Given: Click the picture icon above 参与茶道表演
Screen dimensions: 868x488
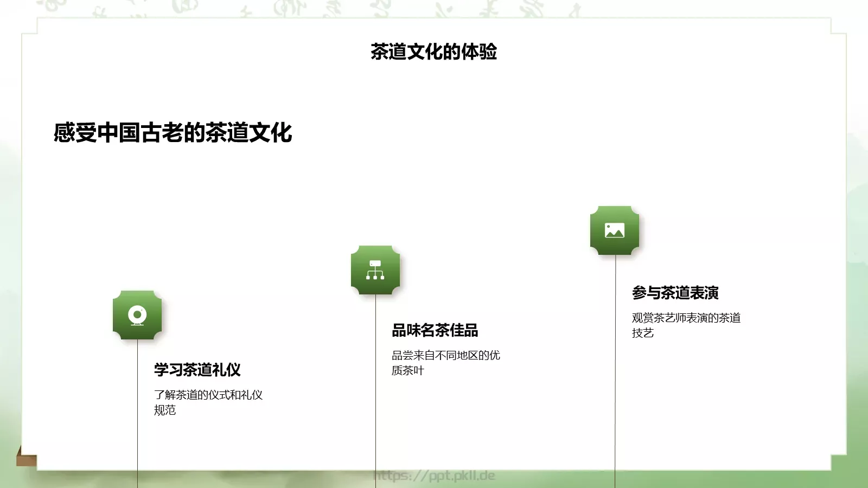Looking at the screenshot, I should [x=615, y=230].
